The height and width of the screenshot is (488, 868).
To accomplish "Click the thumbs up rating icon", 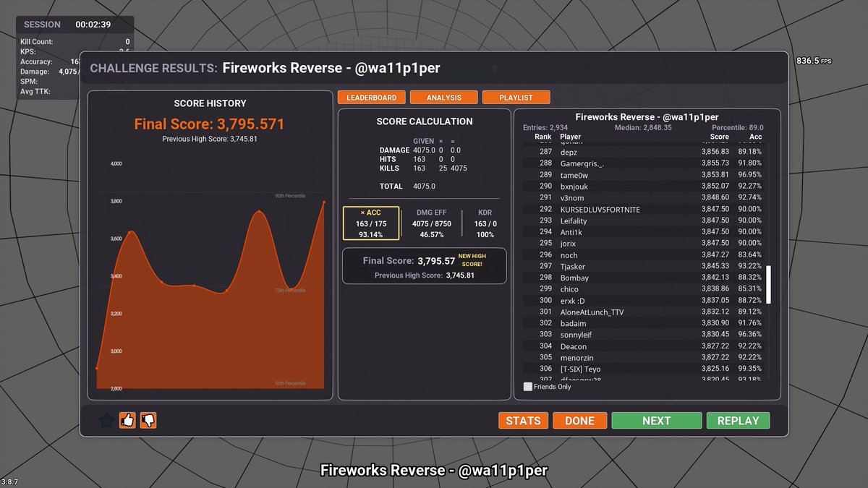I will click(127, 420).
